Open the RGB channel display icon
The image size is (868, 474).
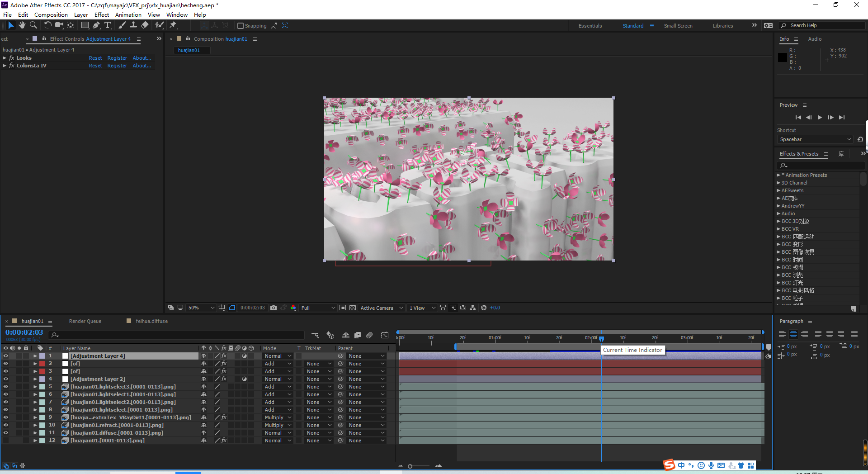(x=293, y=308)
